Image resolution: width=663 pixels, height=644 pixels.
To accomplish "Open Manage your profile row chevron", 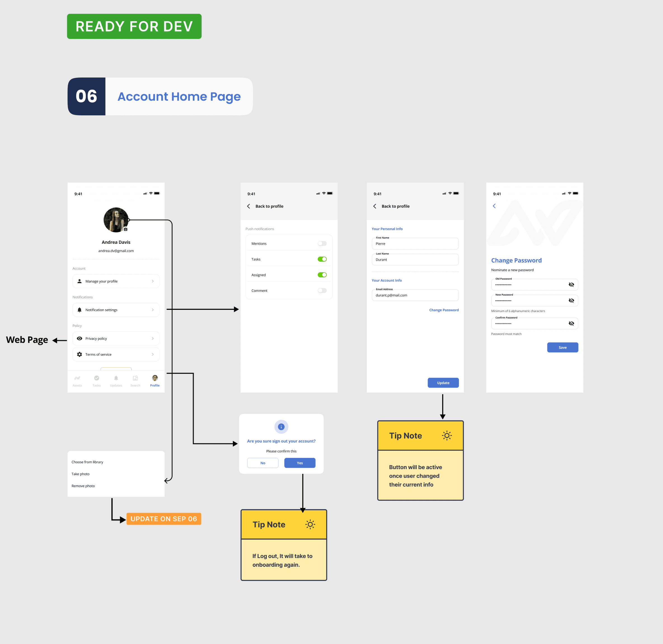I will coord(153,281).
